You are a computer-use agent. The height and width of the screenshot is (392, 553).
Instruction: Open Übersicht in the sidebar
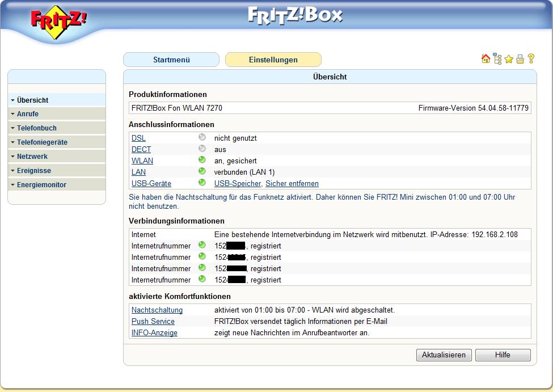(57, 100)
